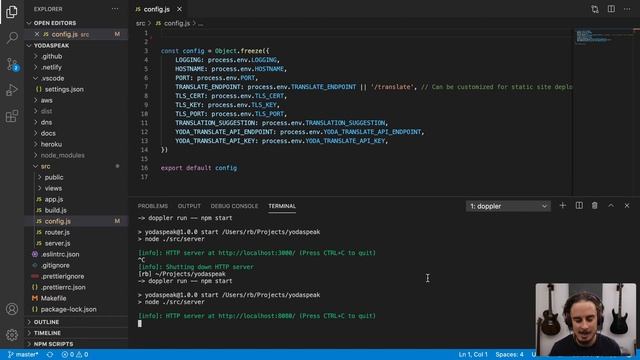Screen dimensions: 640x360
Task: Create a new terminal with plus icon
Action: (x=562, y=206)
